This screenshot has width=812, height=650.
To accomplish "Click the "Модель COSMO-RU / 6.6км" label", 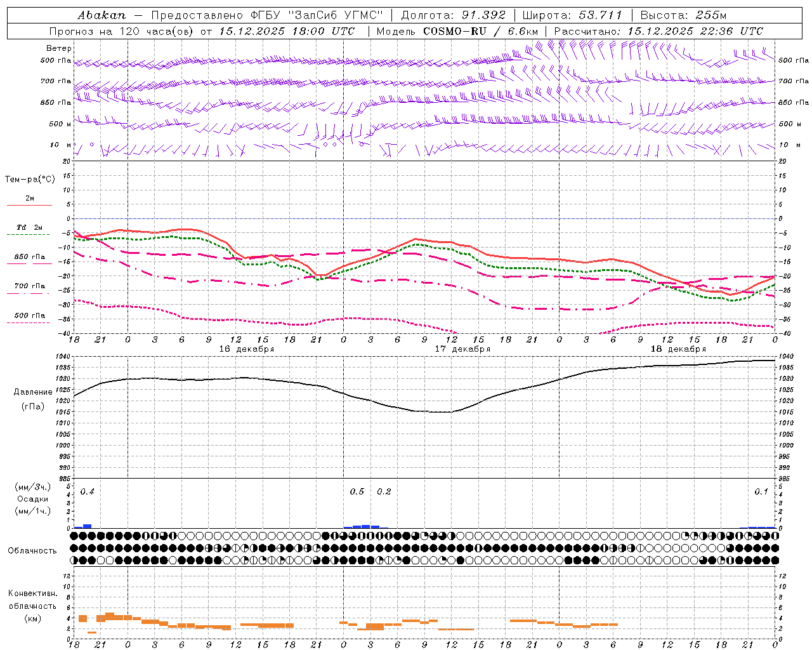I will 457,31.
